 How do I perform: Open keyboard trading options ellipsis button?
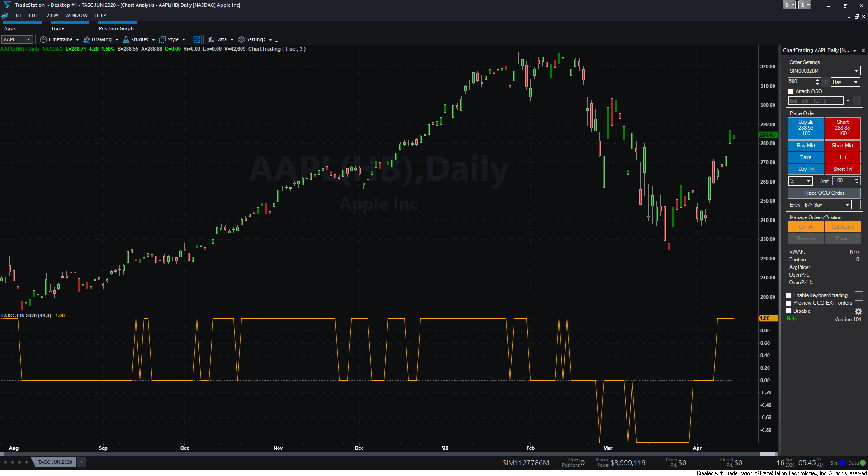tap(859, 296)
